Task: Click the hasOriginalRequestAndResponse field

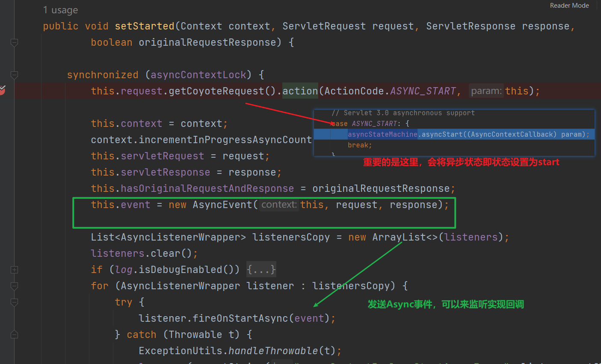Action: click(x=207, y=188)
